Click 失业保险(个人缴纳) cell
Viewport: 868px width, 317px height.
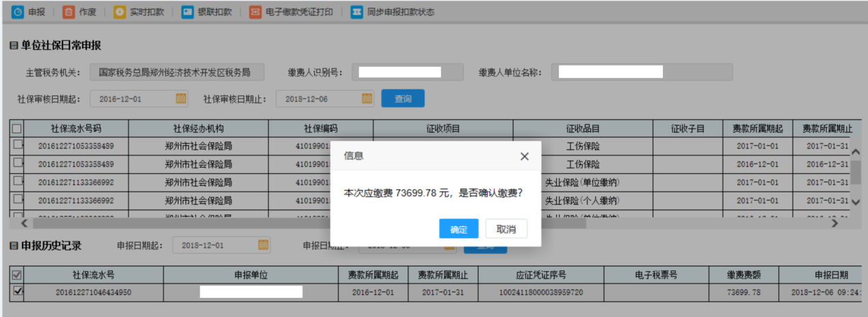click(583, 201)
